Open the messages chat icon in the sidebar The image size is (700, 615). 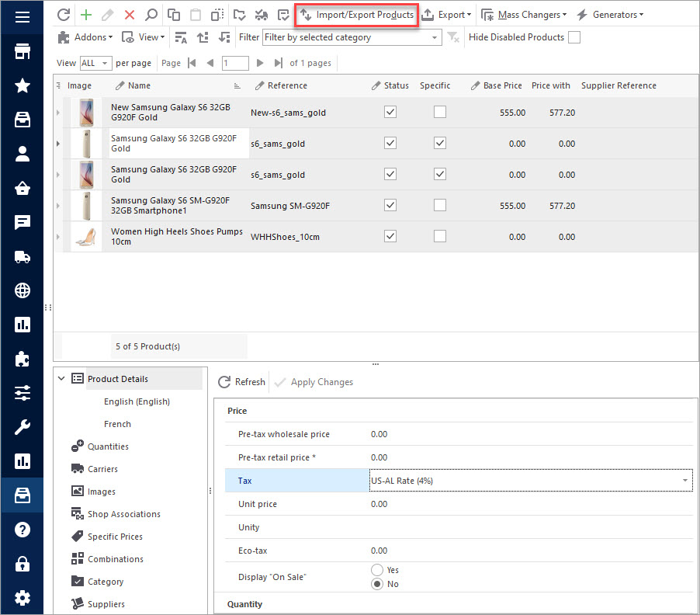pos(23,222)
